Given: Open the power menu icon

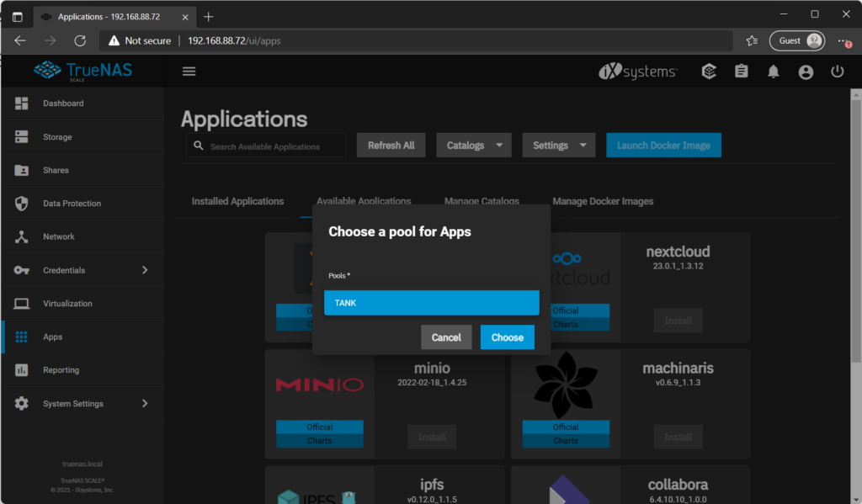Looking at the screenshot, I should (838, 72).
